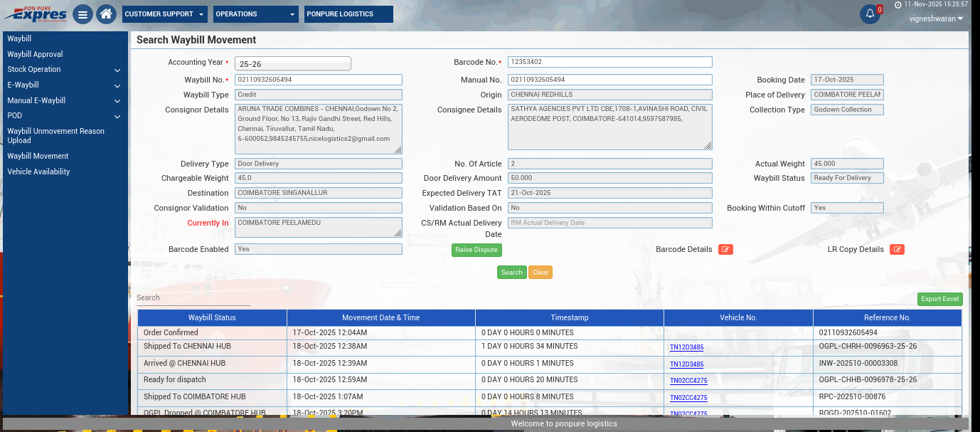The image size is (980, 432).
Task: Click the green Search button
Action: coord(511,273)
